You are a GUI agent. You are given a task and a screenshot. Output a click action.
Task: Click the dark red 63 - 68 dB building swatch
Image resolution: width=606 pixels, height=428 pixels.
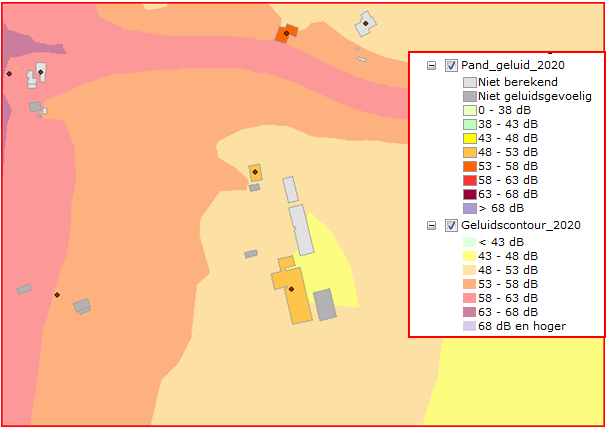tap(470, 194)
